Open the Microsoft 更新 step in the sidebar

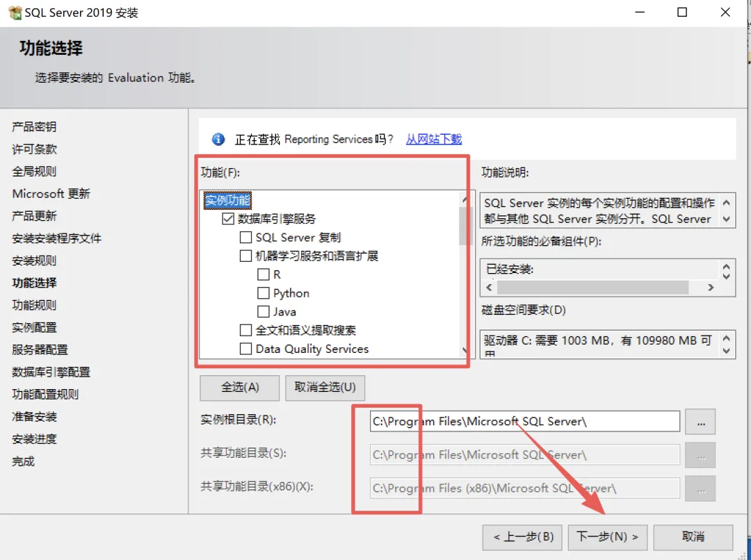[x=51, y=194]
